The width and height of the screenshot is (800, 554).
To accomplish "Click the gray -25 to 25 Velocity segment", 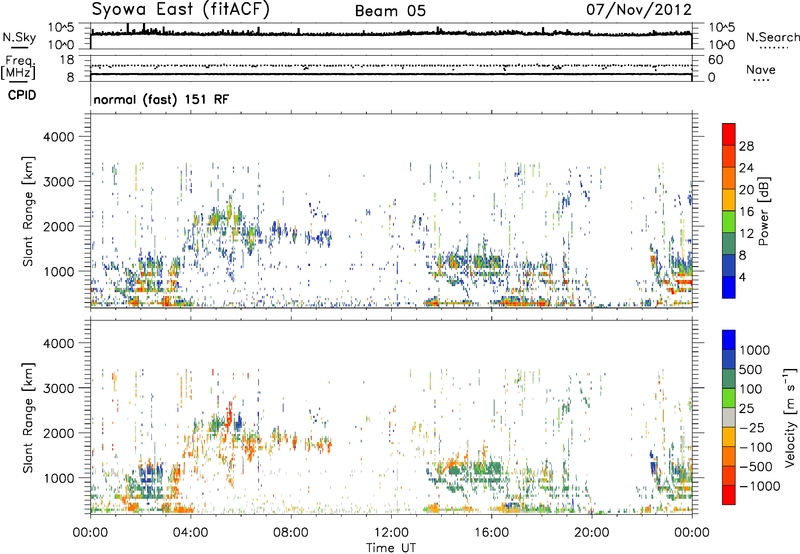I will [x=729, y=417].
